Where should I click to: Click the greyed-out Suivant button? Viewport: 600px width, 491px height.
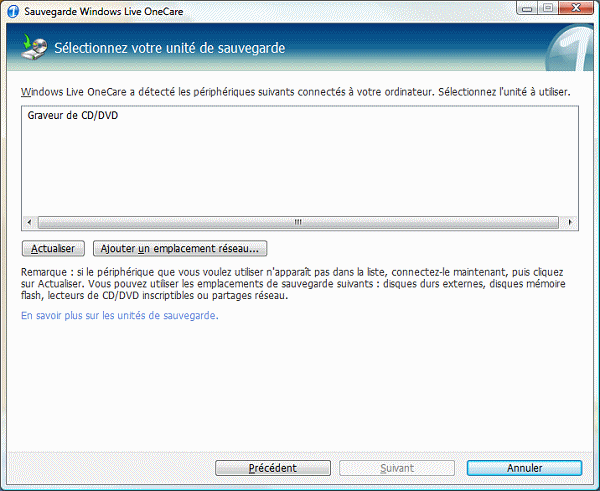coord(398,467)
